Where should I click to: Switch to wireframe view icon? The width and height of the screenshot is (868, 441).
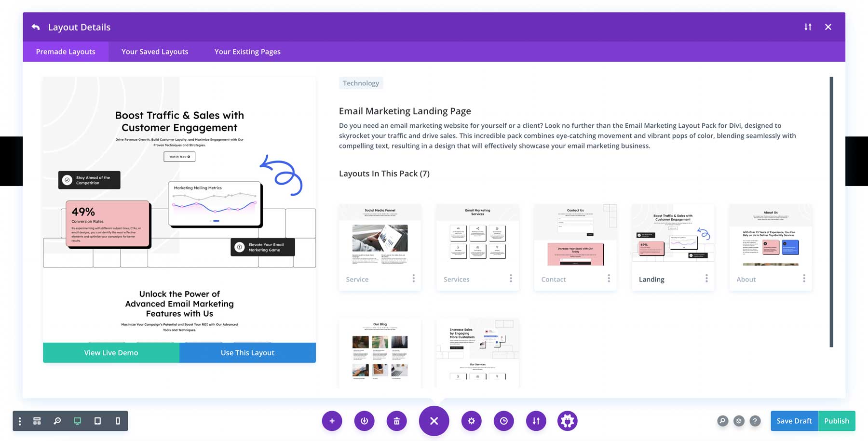click(x=37, y=421)
